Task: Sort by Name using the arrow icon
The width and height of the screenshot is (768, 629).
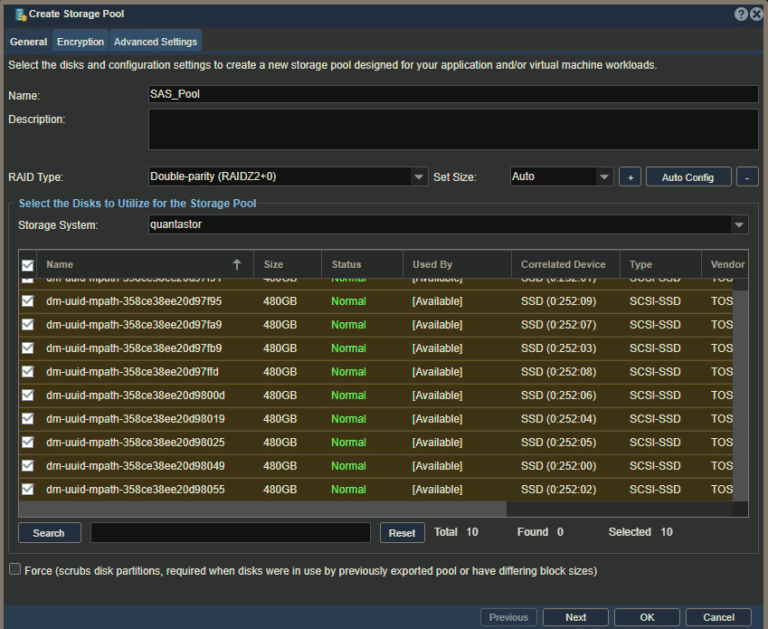Action: tap(237, 265)
